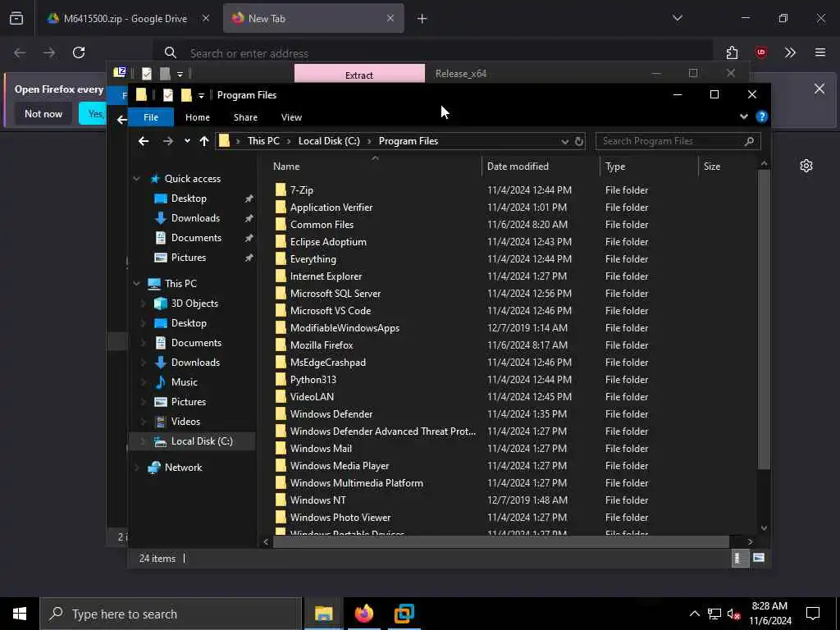Open Windows Start menu
The height and width of the screenshot is (630, 840).
click(x=20, y=614)
